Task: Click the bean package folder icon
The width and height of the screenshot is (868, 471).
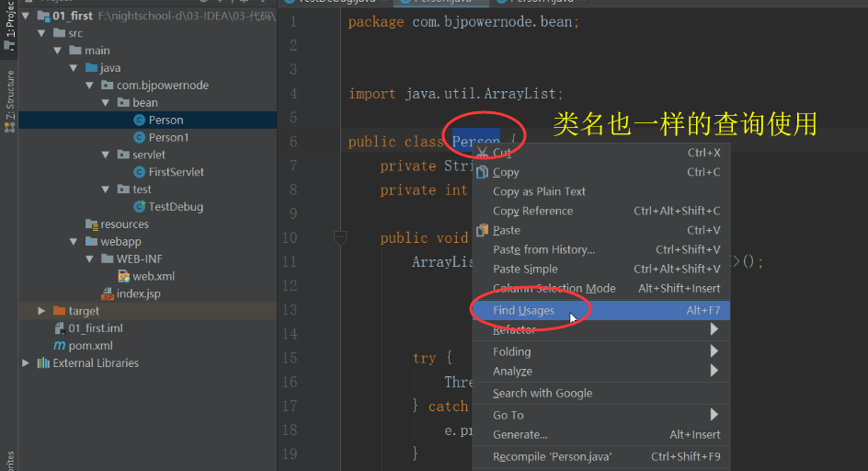Action: (123, 102)
